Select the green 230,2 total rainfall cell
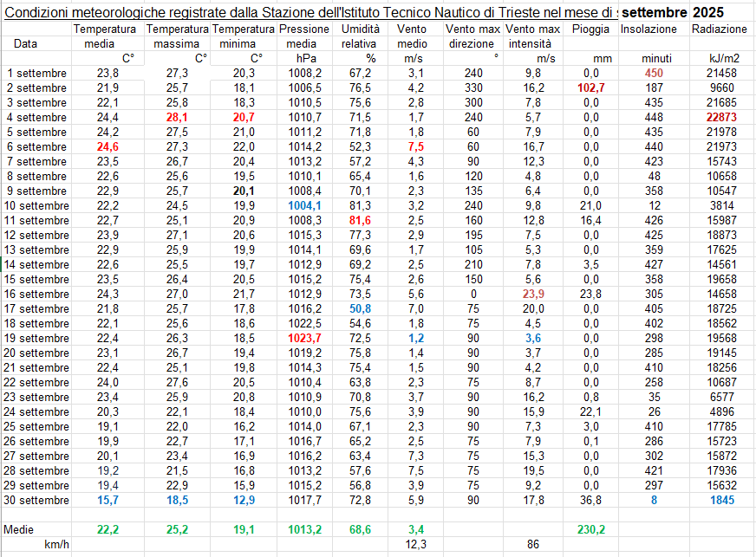This screenshot has height=557, width=756. 590,528
